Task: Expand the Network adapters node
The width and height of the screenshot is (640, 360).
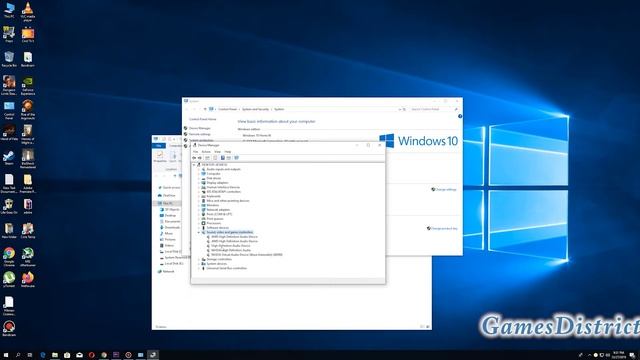Action: pyautogui.click(x=199, y=210)
